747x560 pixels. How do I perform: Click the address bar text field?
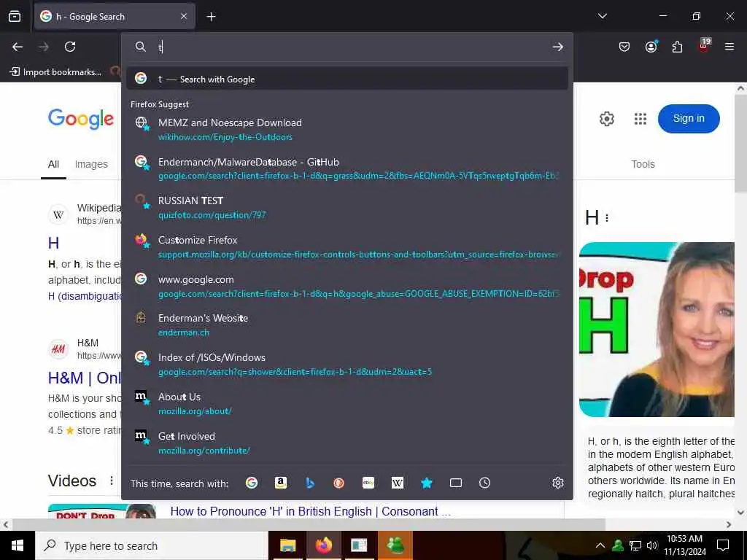(352, 47)
